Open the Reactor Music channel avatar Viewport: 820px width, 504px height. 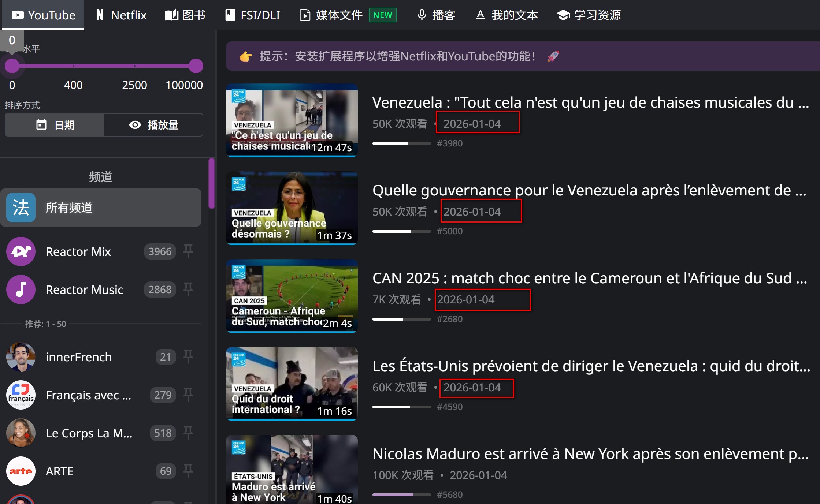pyautogui.click(x=21, y=290)
